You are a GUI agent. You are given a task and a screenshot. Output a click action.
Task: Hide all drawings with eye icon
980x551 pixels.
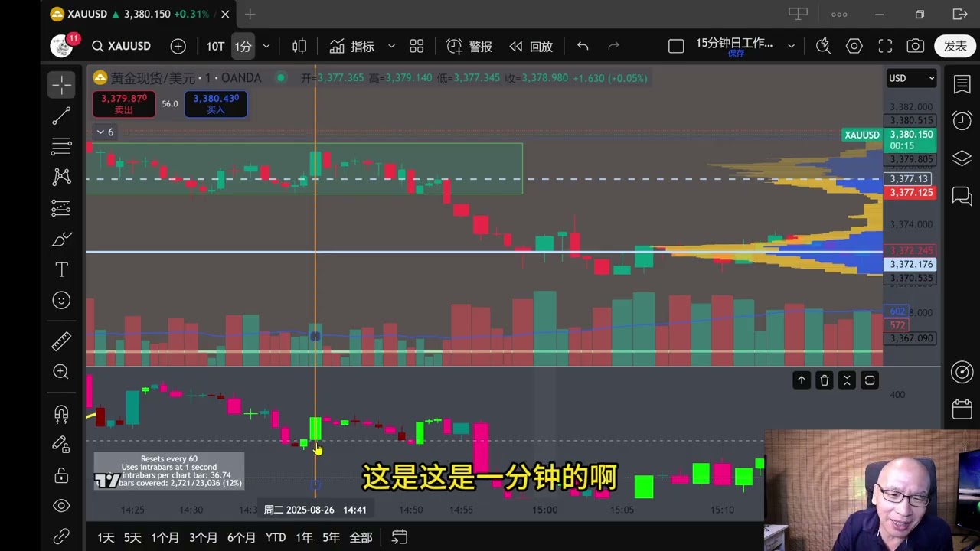pos(61,506)
